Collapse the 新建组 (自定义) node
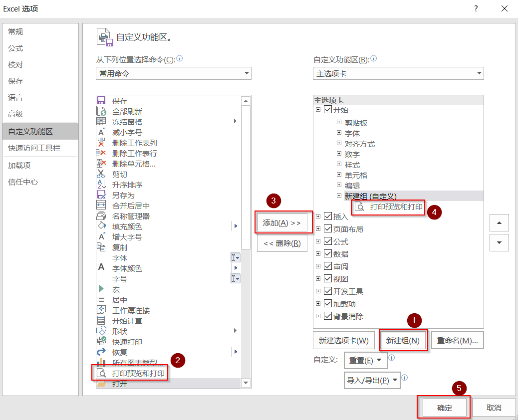This screenshot has width=518, height=420. [339, 196]
